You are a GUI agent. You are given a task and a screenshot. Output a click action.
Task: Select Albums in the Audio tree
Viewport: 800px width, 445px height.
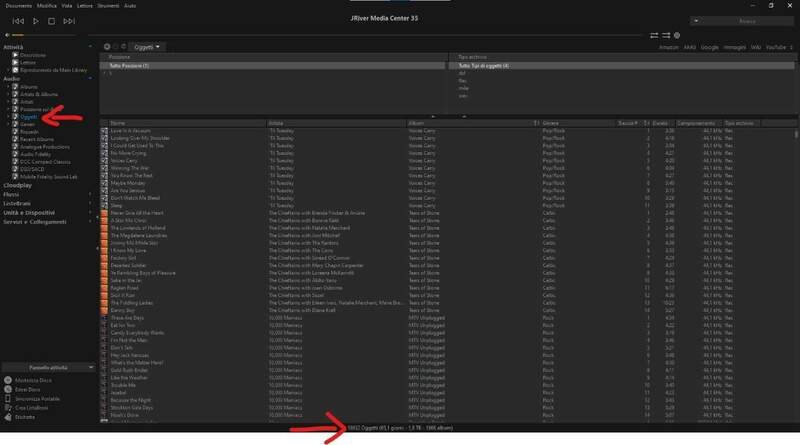29,87
